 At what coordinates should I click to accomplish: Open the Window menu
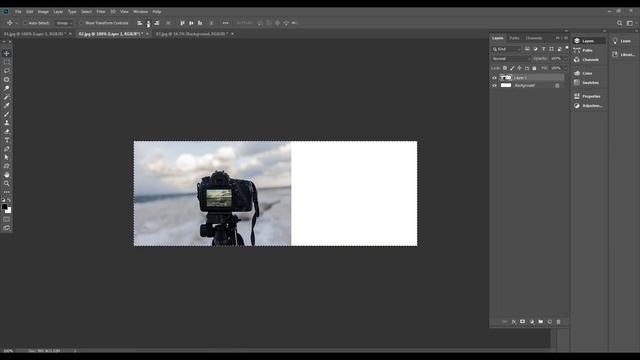(140, 12)
